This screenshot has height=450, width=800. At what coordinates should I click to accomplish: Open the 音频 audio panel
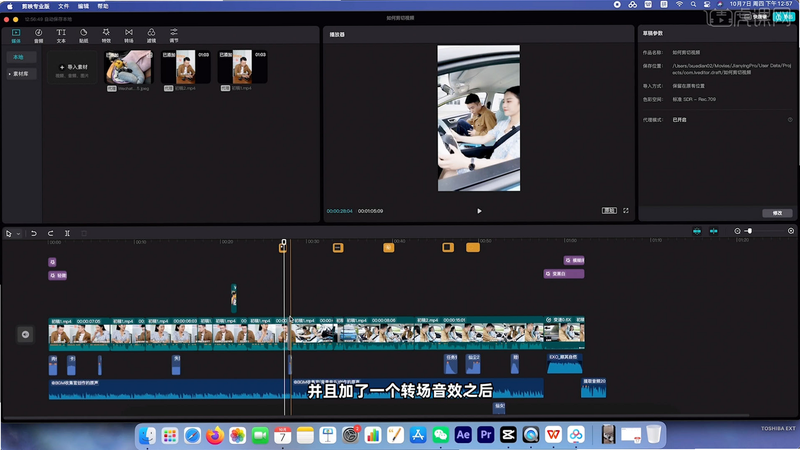(x=38, y=36)
